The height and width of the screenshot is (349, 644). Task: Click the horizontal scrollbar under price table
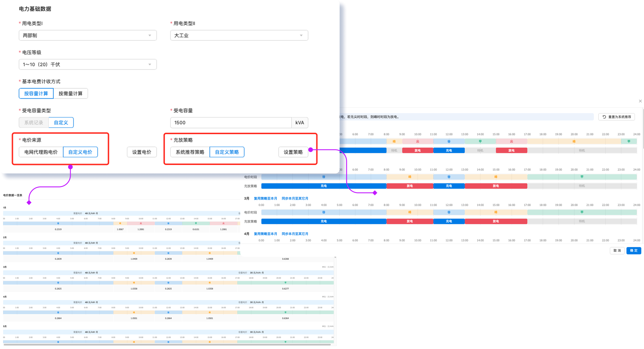167,345
